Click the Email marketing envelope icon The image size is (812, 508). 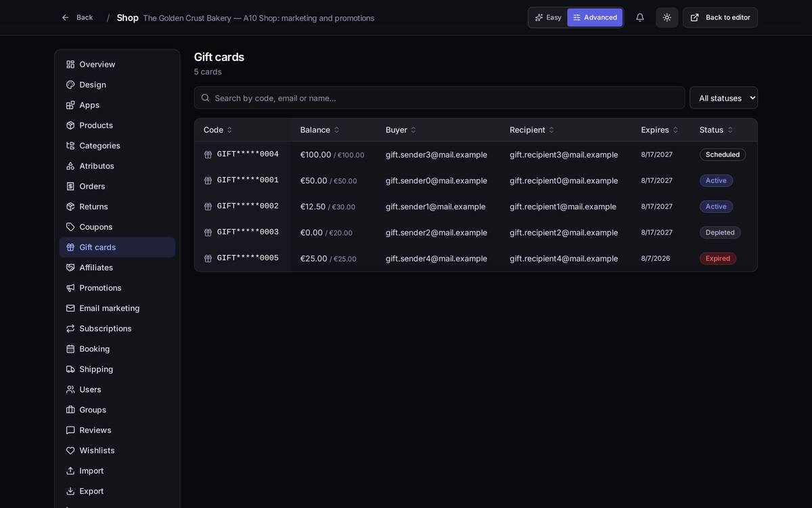click(x=70, y=308)
